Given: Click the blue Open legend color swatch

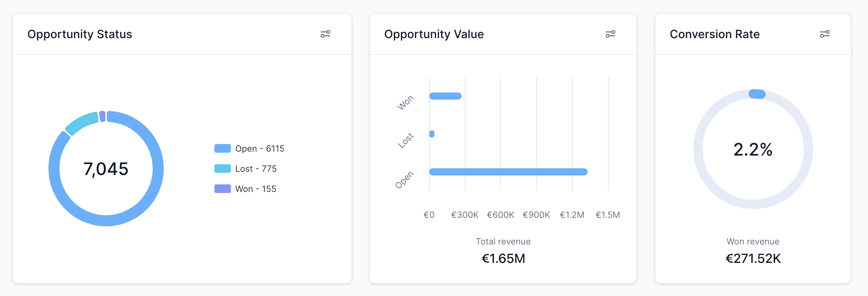Looking at the screenshot, I should (222, 148).
